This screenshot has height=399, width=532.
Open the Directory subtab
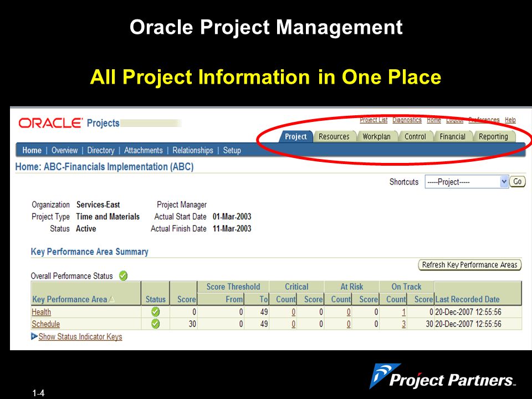coord(101,150)
